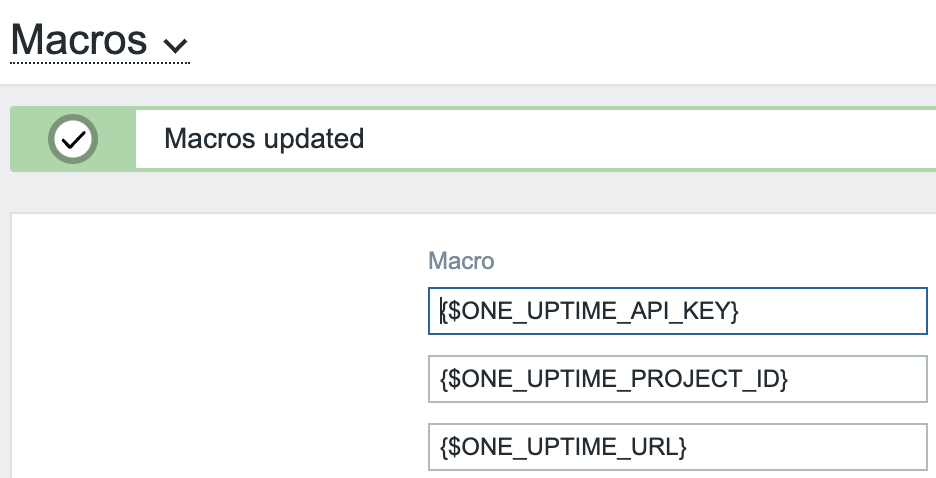The height and width of the screenshot is (478, 936).
Task: Toggle the Macros section selector arrow
Action: [175, 45]
